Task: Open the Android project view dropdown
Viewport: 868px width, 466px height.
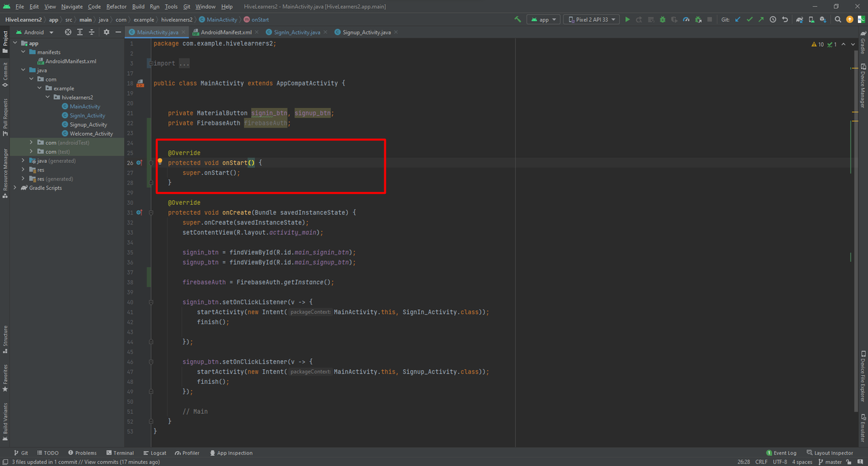Action: (34, 32)
